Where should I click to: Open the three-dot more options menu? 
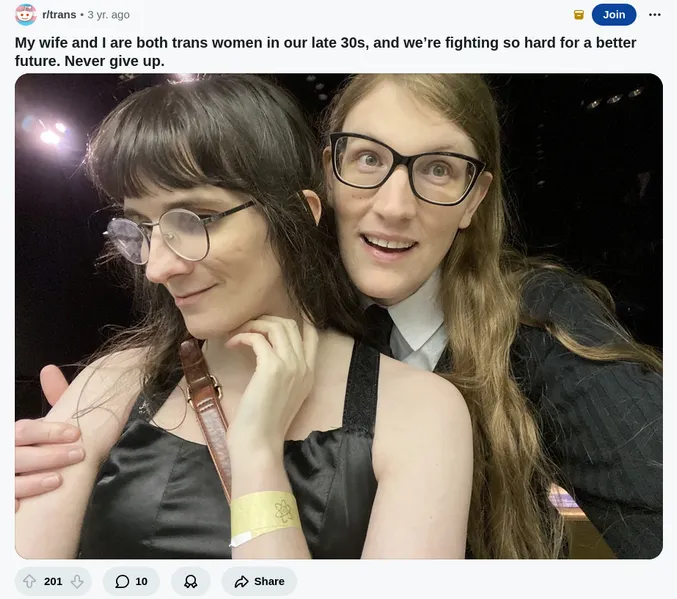pyautogui.click(x=655, y=15)
